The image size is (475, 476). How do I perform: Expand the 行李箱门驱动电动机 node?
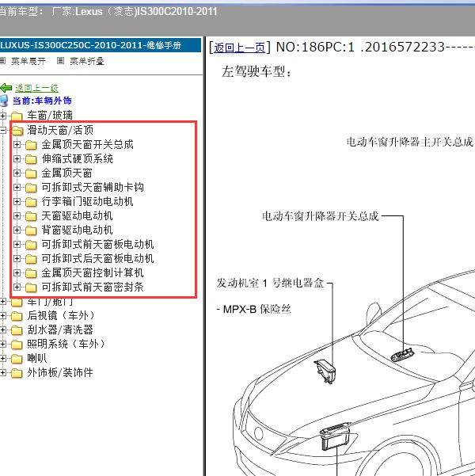tap(17, 202)
